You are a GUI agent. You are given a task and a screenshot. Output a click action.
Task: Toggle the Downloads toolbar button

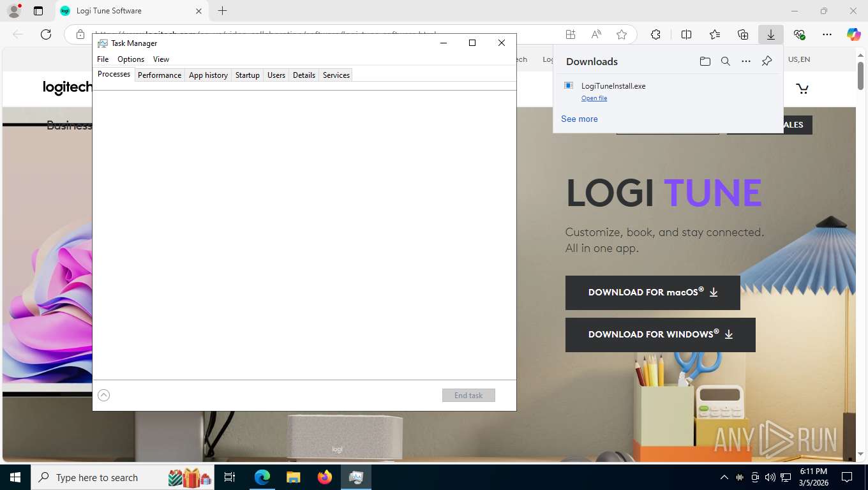tap(771, 34)
